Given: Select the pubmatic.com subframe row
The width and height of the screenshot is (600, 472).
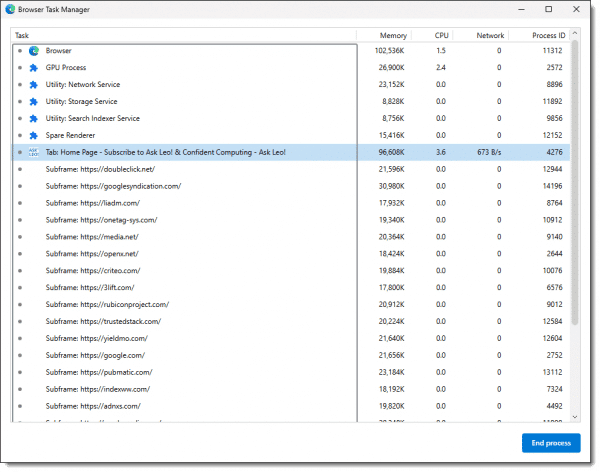Looking at the screenshot, I should pos(291,372).
